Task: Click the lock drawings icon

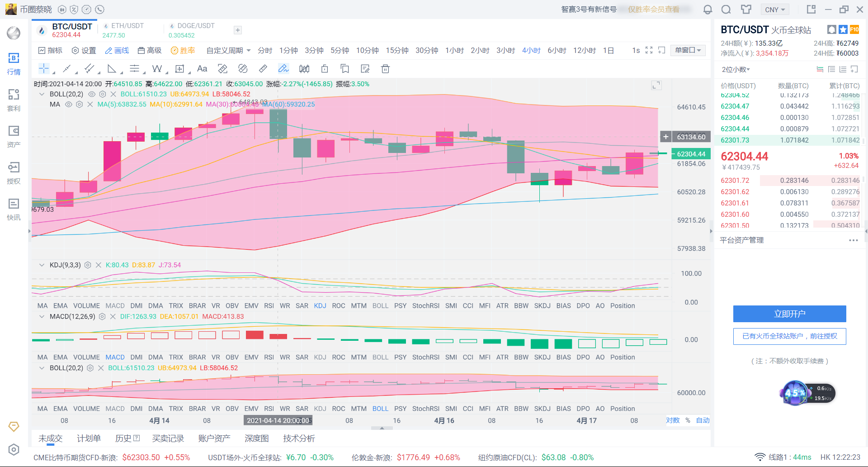Action: click(x=325, y=69)
